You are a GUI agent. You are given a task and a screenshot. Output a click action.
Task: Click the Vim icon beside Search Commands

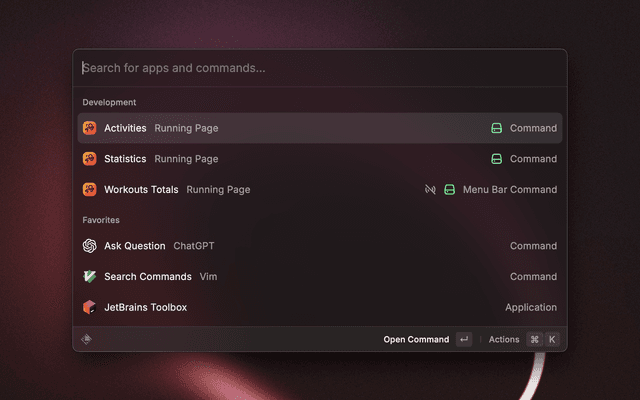tap(89, 277)
